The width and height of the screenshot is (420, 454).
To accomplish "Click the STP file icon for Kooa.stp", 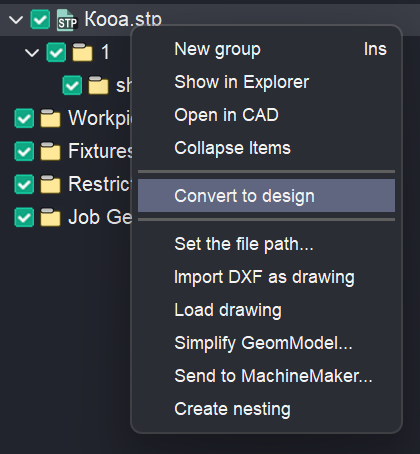I will pyautogui.click(x=67, y=20).
